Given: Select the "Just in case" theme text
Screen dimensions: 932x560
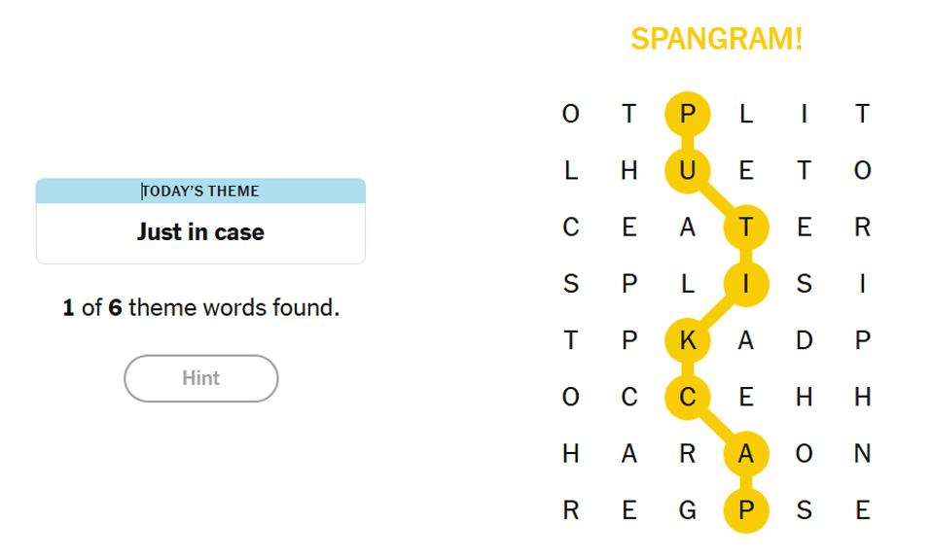Looking at the screenshot, I should tap(200, 232).
